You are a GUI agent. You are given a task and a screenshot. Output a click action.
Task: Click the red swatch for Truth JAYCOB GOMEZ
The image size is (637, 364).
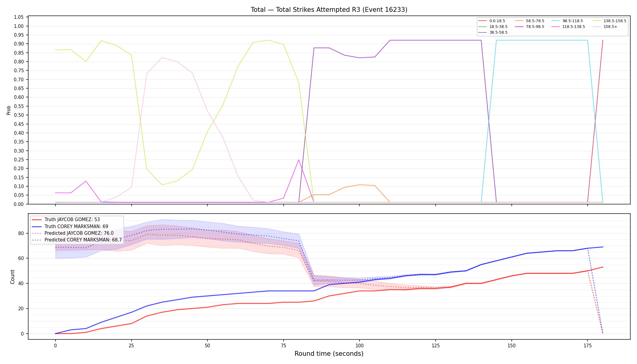click(x=37, y=220)
